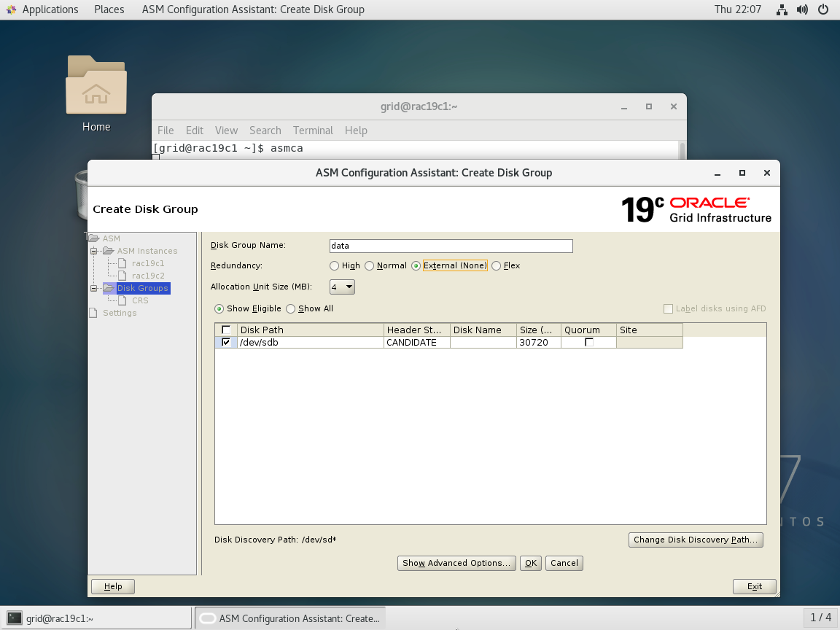Image resolution: width=840 pixels, height=630 pixels.
Task: Switch disk view to Show All
Action: coord(290,308)
